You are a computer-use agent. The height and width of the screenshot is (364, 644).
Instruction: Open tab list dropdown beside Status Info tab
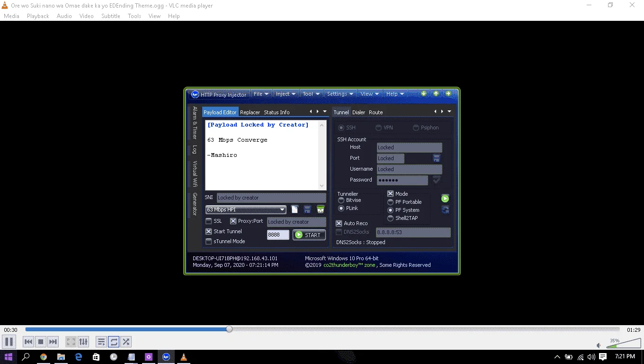pos(325,112)
